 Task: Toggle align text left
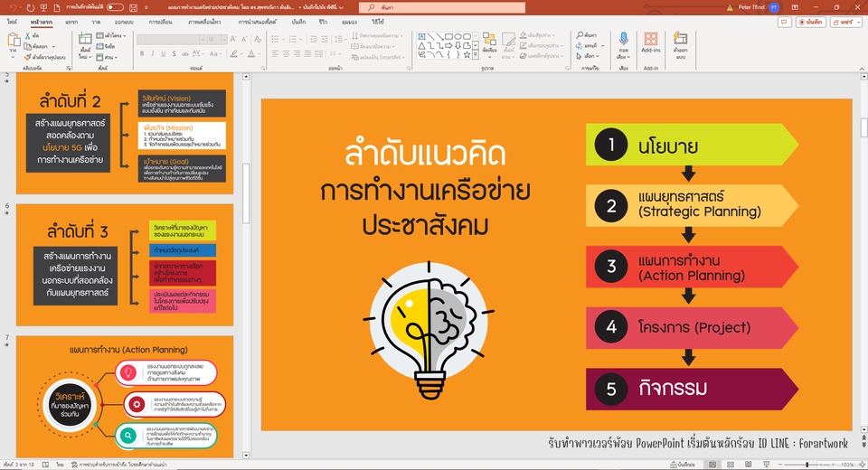click(275, 53)
